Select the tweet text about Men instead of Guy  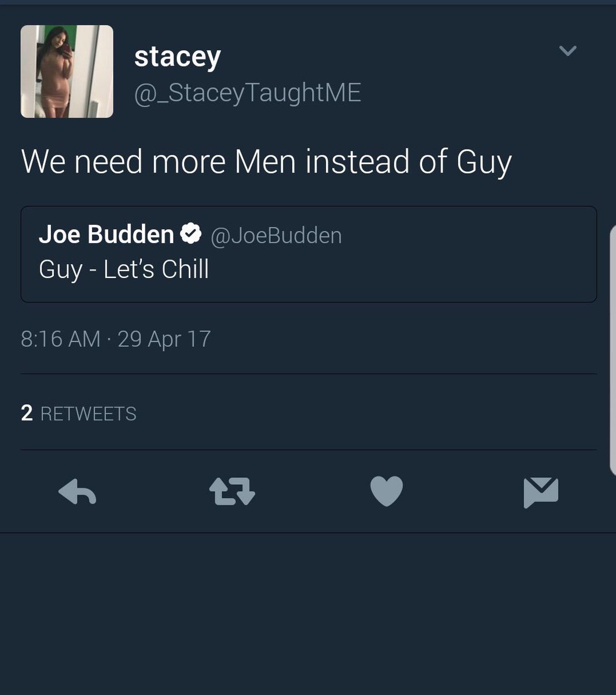point(266,162)
